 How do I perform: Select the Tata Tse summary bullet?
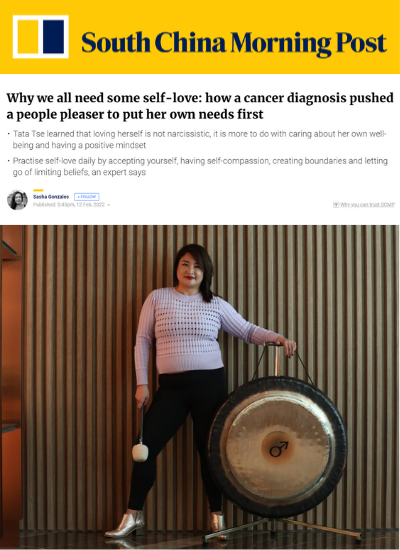(199, 139)
